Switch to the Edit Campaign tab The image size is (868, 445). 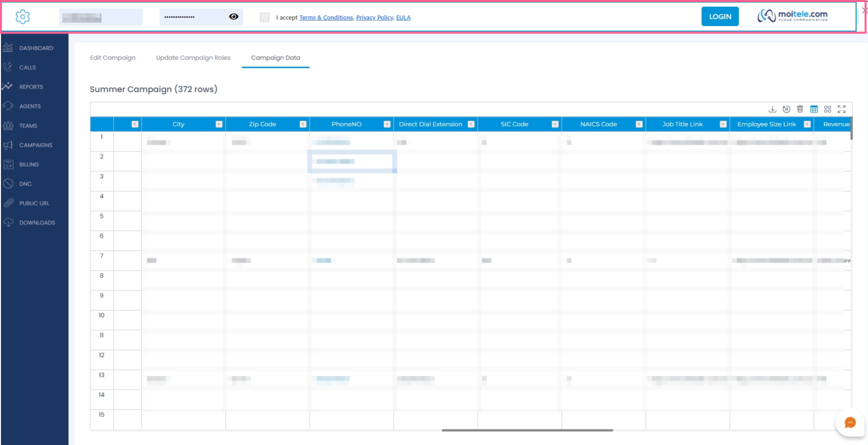coord(113,58)
